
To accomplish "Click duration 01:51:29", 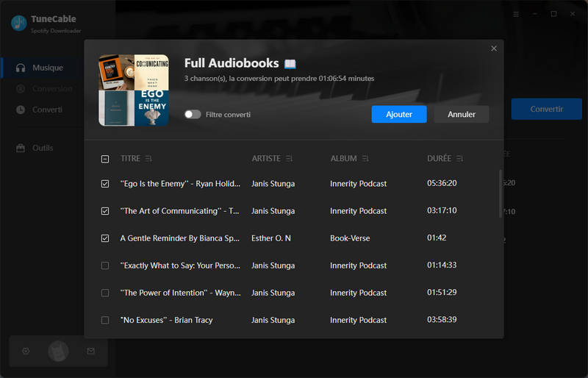I will [442, 293].
